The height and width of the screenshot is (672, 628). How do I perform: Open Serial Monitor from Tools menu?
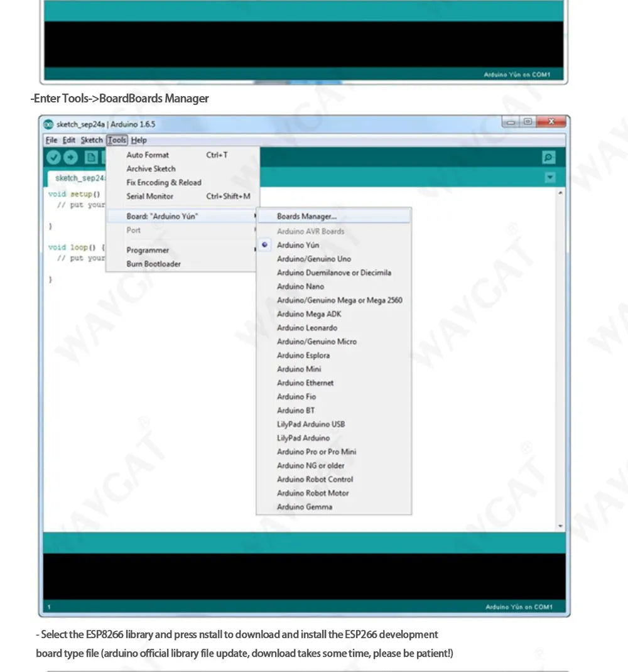point(182,197)
